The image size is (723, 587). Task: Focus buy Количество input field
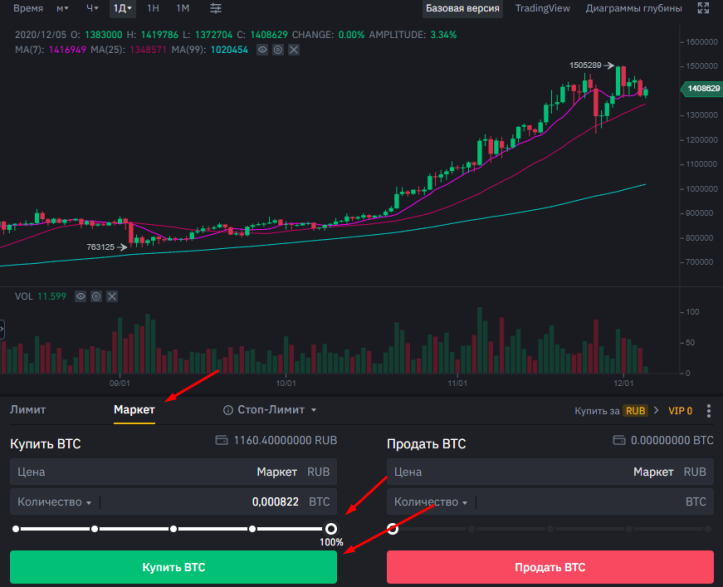coord(173,502)
